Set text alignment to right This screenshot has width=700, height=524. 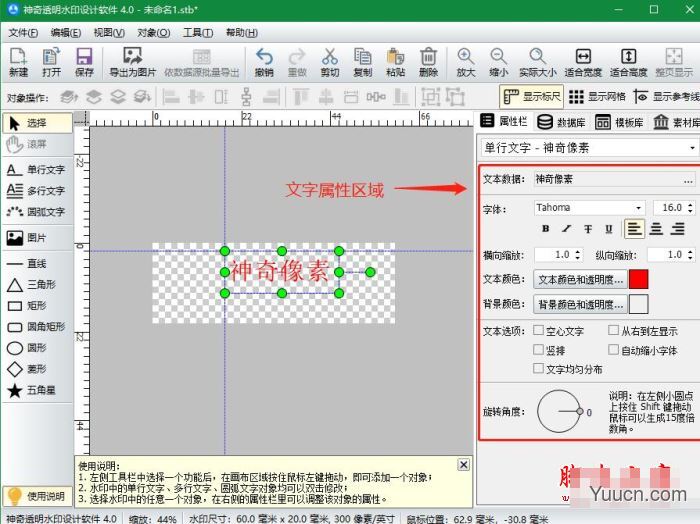pos(677,229)
